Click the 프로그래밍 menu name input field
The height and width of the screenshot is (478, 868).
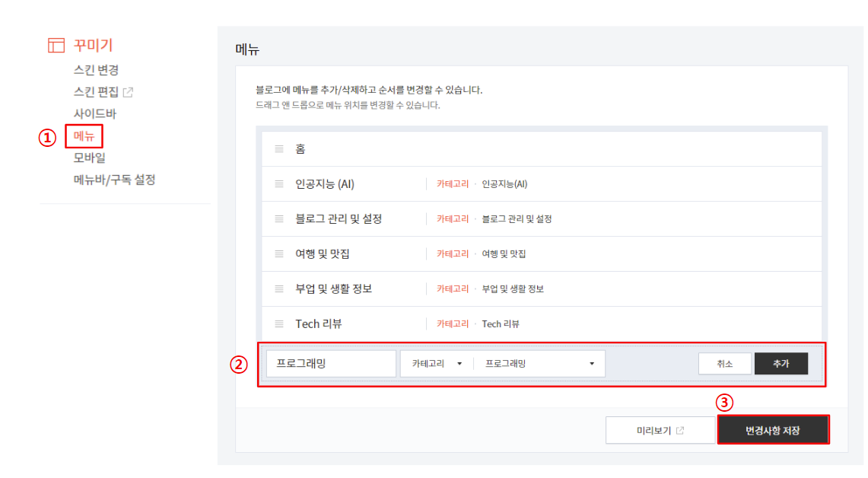tap(331, 363)
